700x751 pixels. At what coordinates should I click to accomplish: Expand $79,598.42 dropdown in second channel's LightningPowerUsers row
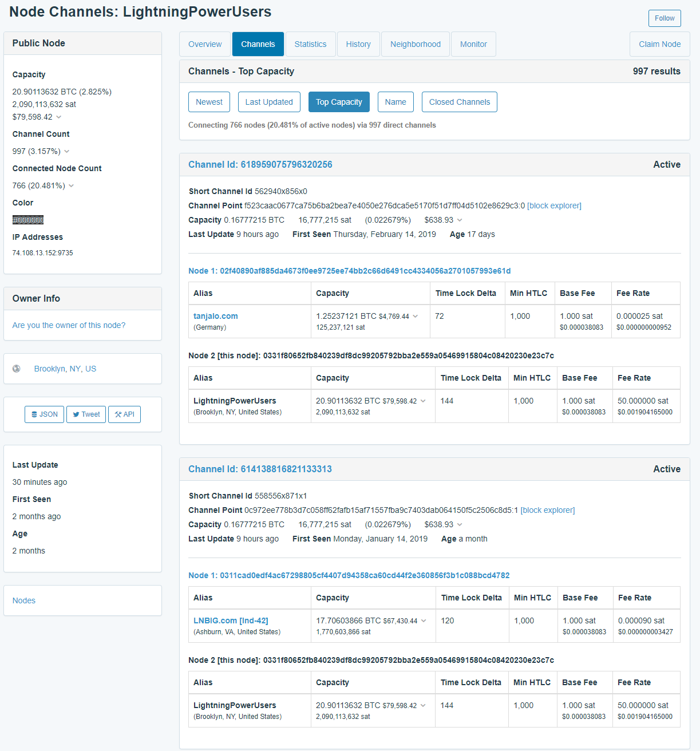(423, 706)
